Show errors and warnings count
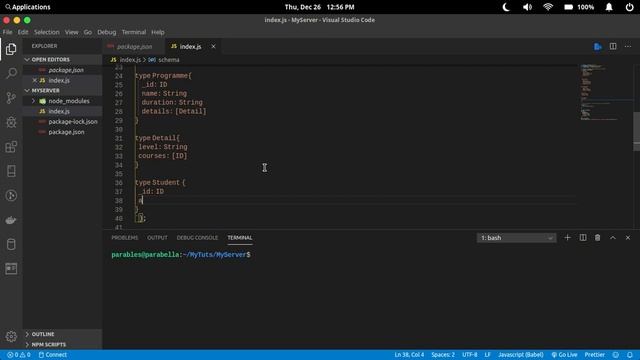This screenshot has width=640, height=360. click(x=19, y=355)
